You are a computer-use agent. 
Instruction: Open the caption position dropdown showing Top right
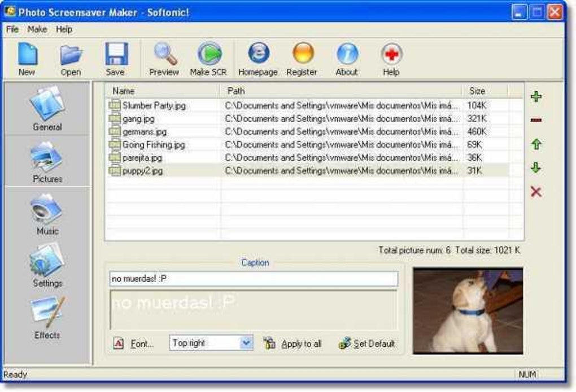211,343
